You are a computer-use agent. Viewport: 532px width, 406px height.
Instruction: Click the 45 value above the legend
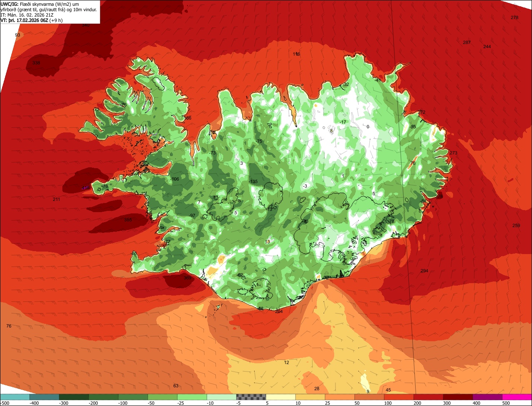coord(388,390)
